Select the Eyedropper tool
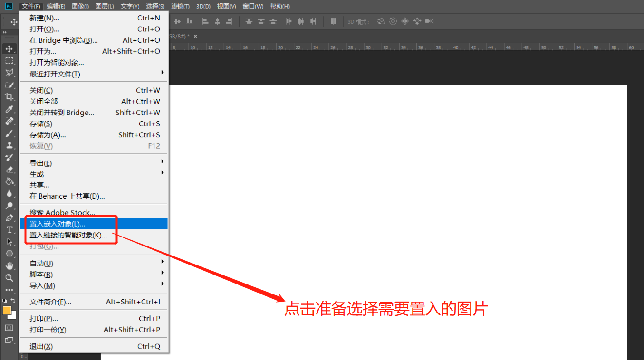Viewport: 644px width, 360px height. pos(9,109)
